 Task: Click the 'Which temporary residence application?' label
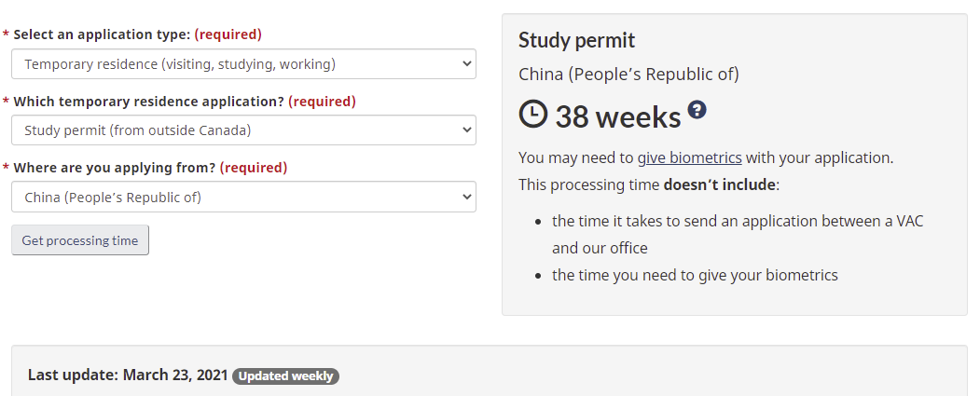click(149, 101)
